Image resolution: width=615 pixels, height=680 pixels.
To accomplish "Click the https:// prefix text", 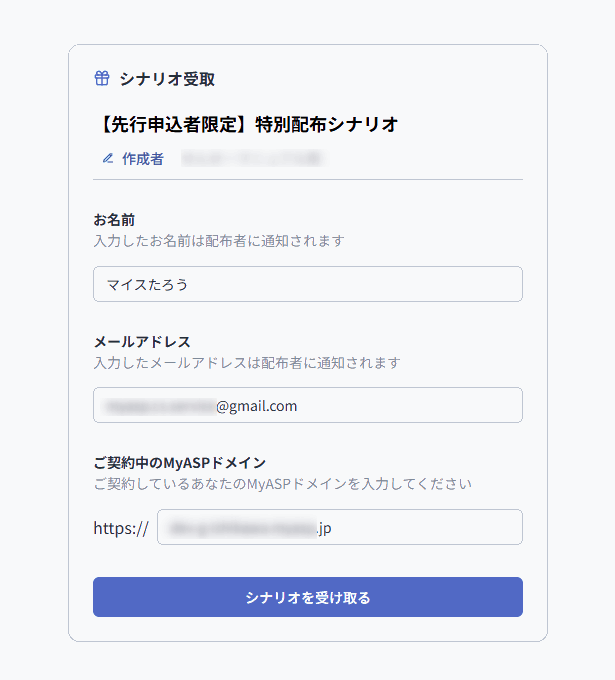I will click(x=121, y=528).
